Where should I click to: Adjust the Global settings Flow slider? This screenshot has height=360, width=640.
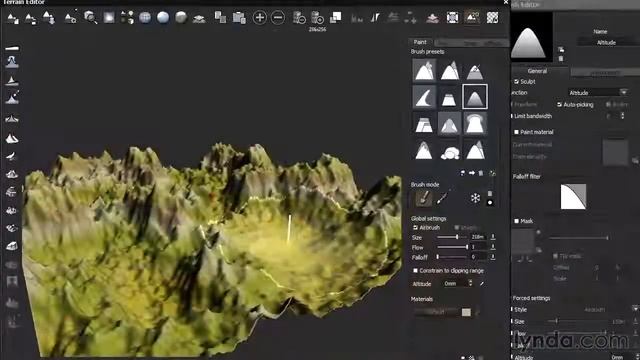click(452, 247)
